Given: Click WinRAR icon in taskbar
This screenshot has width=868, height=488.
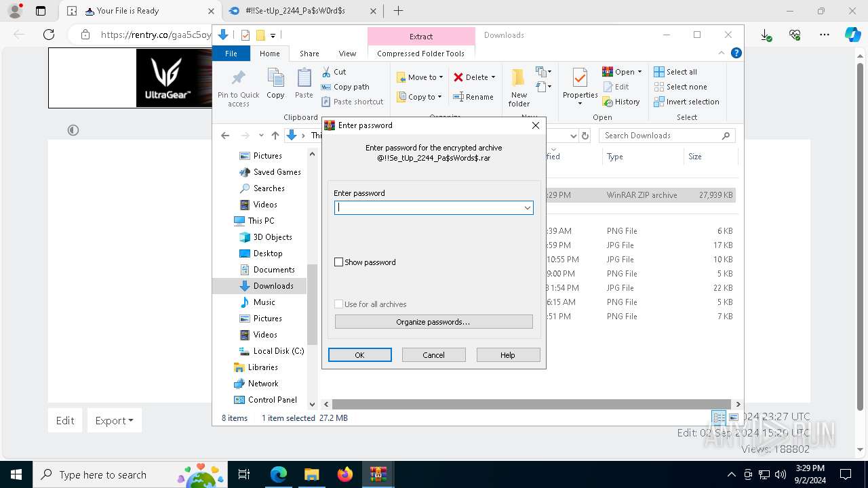Looking at the screenshot, I should click(378, 474).
